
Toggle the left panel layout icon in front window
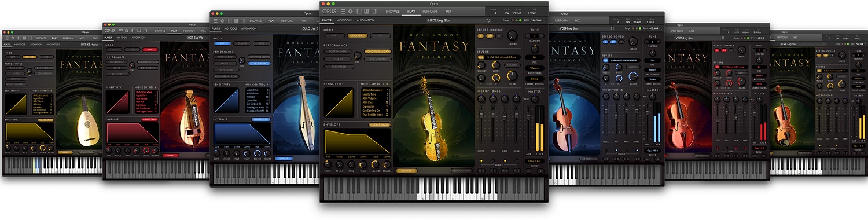[359, 11]
